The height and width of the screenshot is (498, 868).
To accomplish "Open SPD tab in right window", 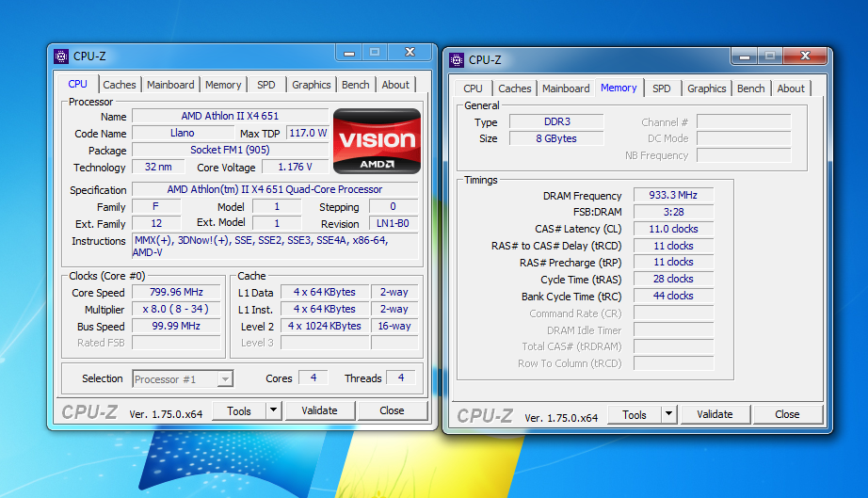I will pyautogui.click(x=662, y=88).
